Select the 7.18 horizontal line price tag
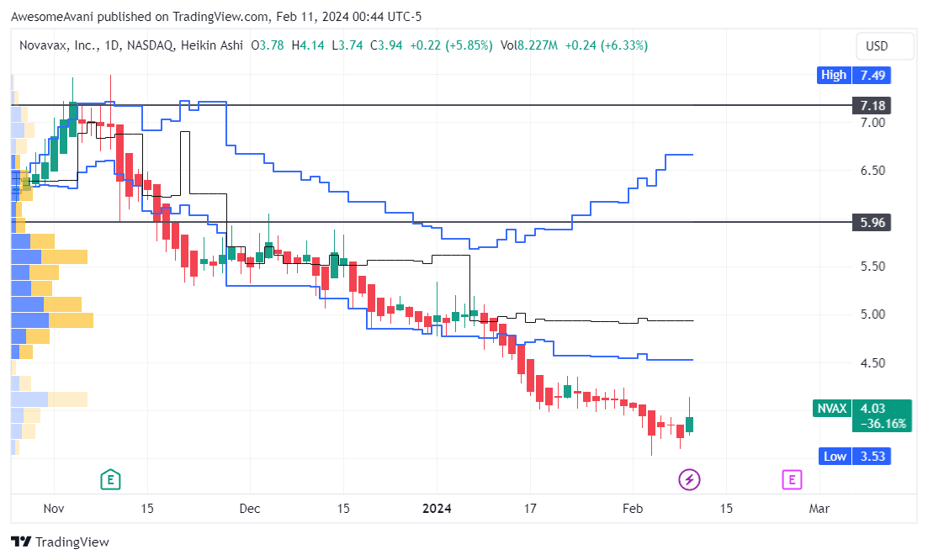The height and width of the screenshot is (560, 928). (x=872, y=106)
